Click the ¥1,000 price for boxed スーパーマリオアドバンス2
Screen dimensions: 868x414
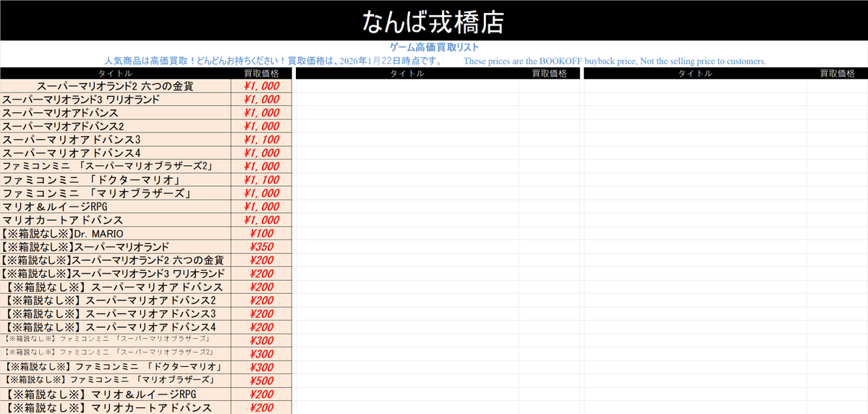pyautogui.click(x=261, y=126)
